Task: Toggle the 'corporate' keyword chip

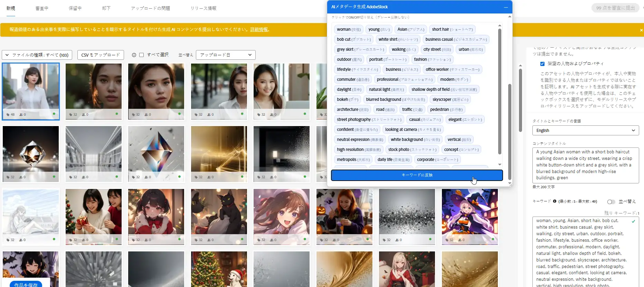Action: (437, 160)
